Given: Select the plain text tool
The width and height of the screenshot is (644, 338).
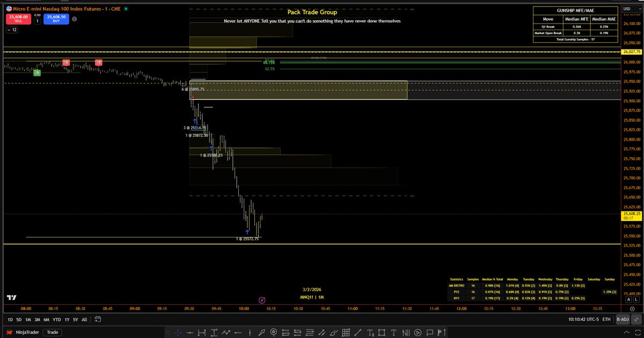Looking at the screenshot, I should (393, 333).
